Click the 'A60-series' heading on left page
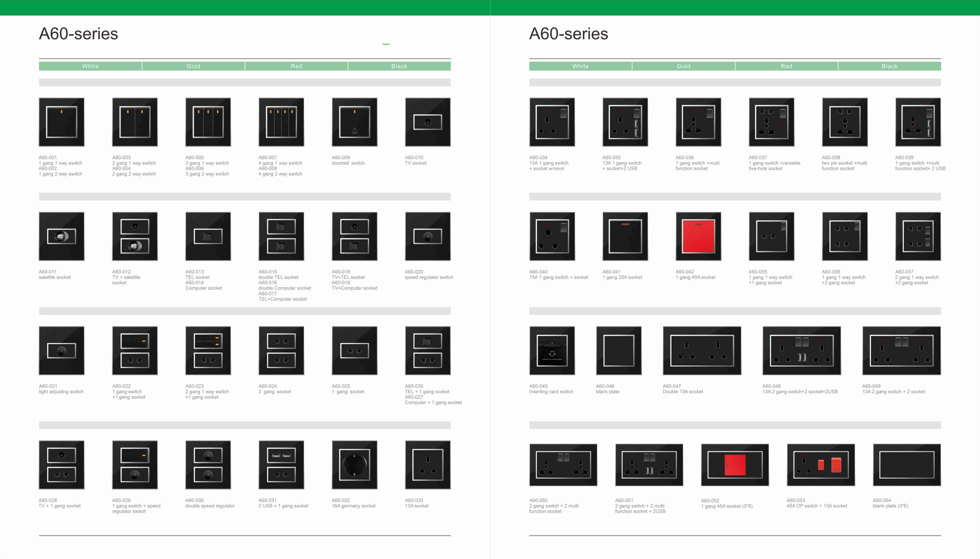The width and height of the screenshot is (980, 559). 78,34
